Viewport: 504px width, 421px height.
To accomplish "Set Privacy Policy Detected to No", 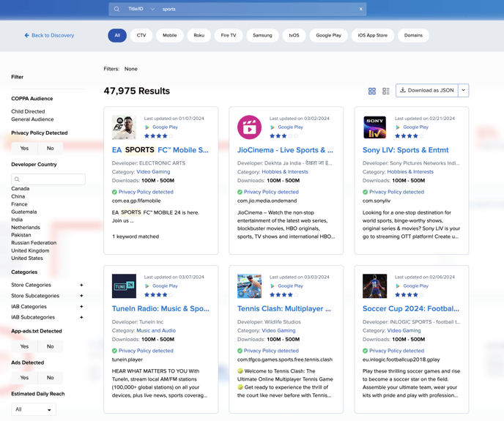I will click(50, 149).
